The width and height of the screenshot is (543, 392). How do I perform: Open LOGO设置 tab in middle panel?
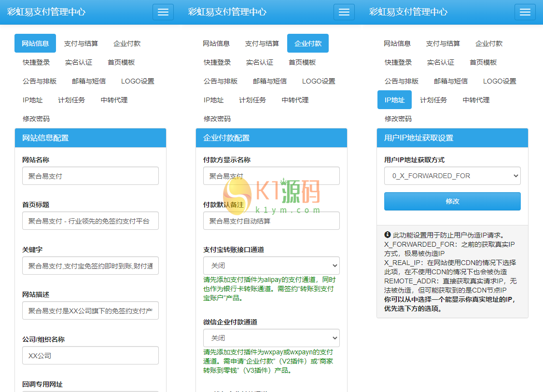(x=319, y=81)
